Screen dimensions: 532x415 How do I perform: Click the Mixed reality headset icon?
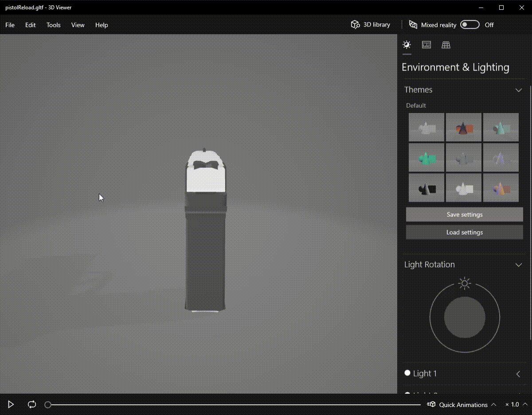click(x=414, y=25)
